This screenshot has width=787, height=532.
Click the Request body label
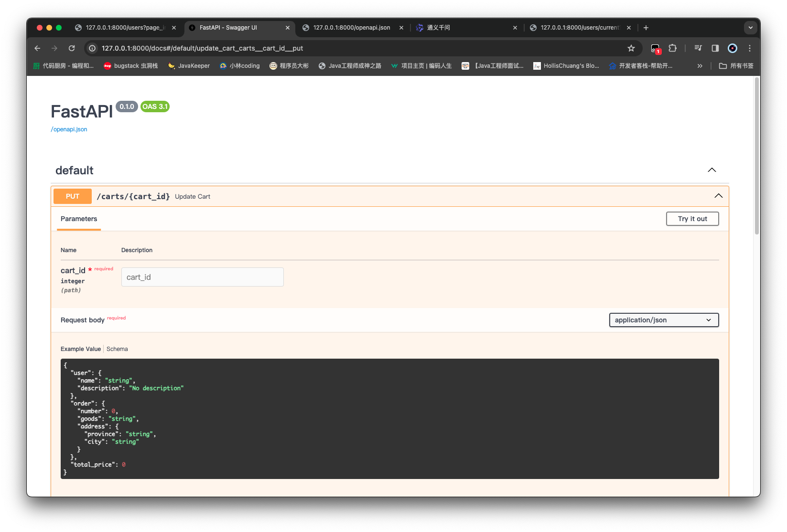click(x=83, y=320)
